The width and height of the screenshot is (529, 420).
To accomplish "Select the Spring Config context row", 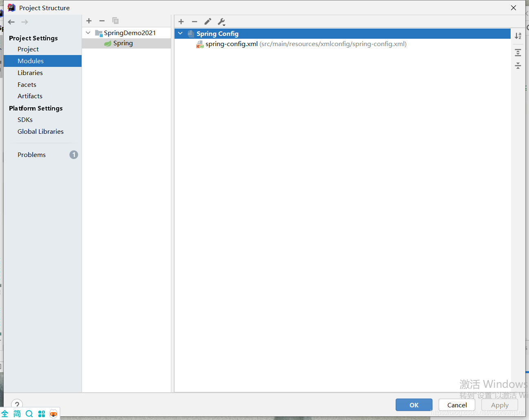I will coord(342,33).
